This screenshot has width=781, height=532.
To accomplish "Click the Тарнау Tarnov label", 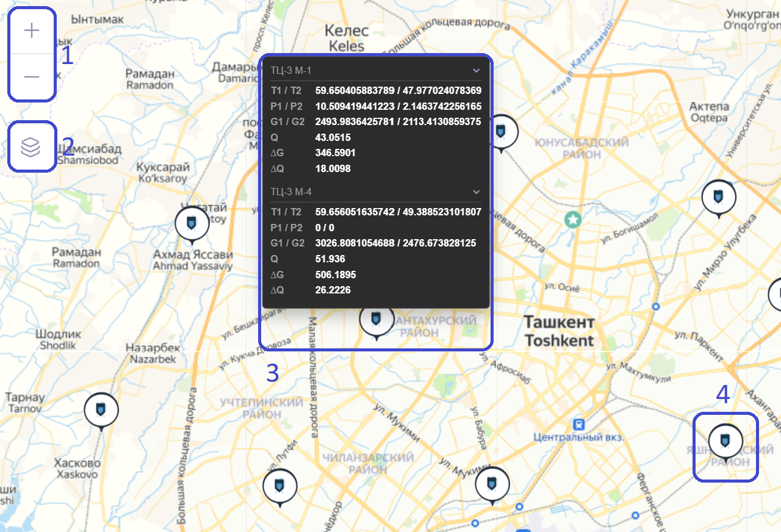I will tap(25, 402).
